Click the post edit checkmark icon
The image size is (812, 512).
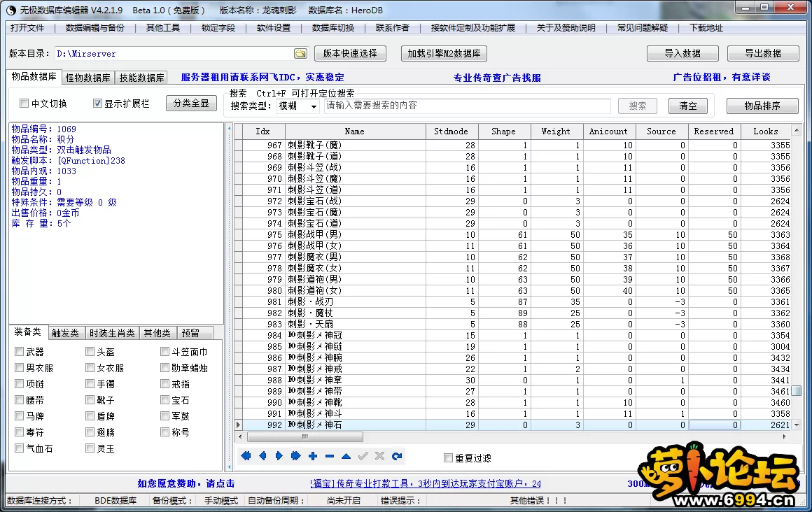click(x=363, y=456)
